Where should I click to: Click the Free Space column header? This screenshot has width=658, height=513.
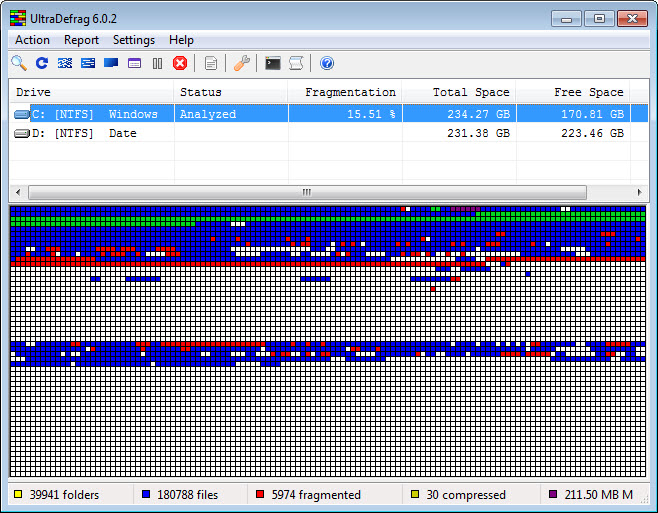pos(573,92)
